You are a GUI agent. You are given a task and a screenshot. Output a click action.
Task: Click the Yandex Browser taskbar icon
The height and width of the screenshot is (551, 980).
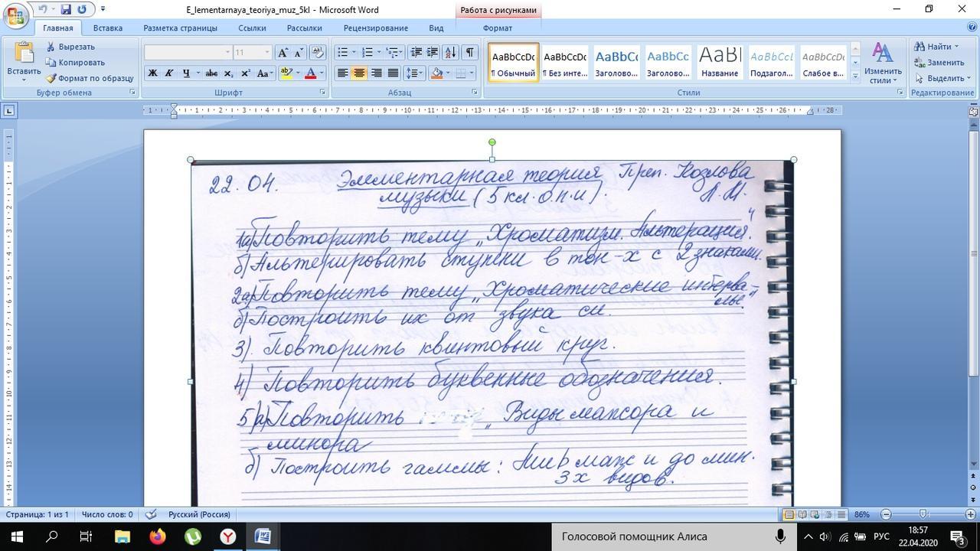click(x=227, y=536)
